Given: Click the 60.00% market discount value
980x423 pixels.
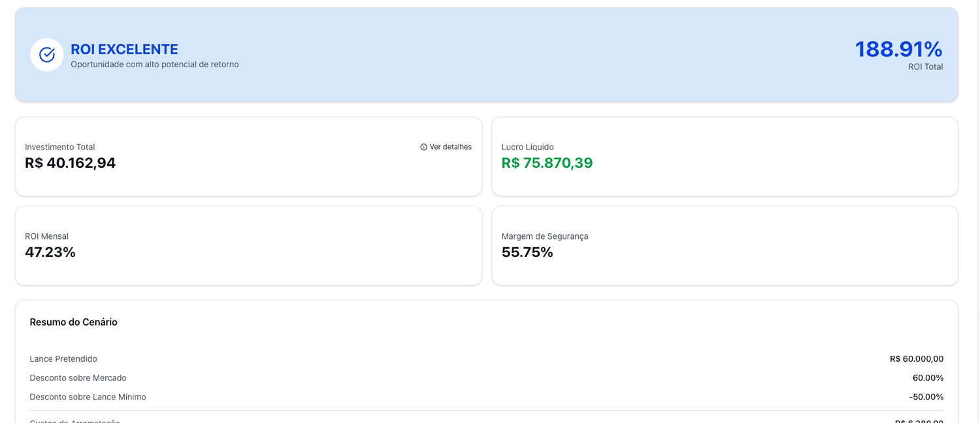Looking at the screenshot, I should [x=928, y=378].
